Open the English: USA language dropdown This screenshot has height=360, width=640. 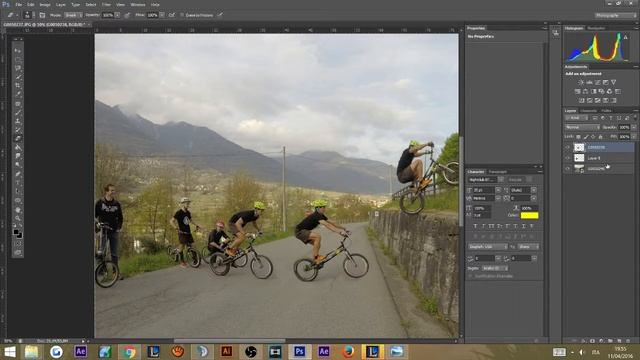point(488,247)
